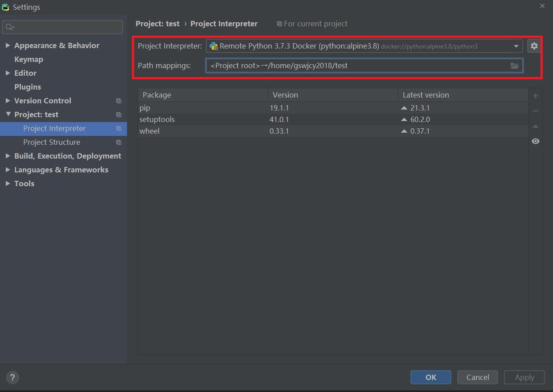Click copy icon beside Version Control
The height and width of the screenshot is (392, 553).
119,101
